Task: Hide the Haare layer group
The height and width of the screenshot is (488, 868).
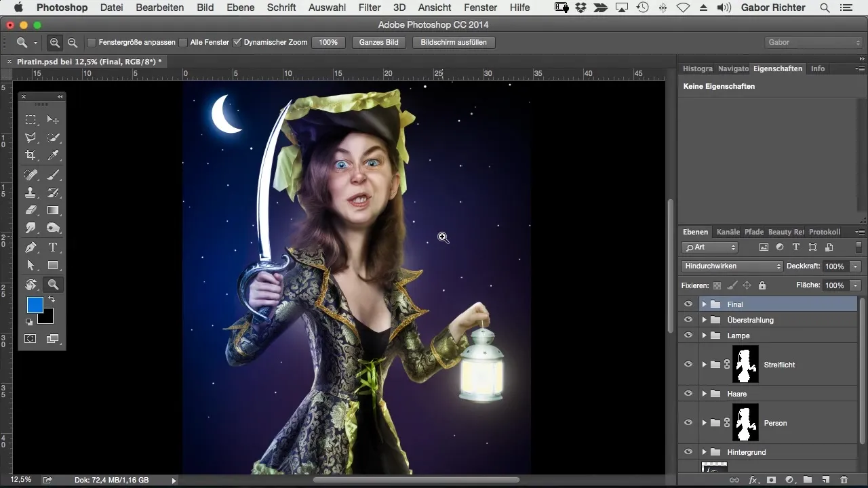Action: point(688,394)
